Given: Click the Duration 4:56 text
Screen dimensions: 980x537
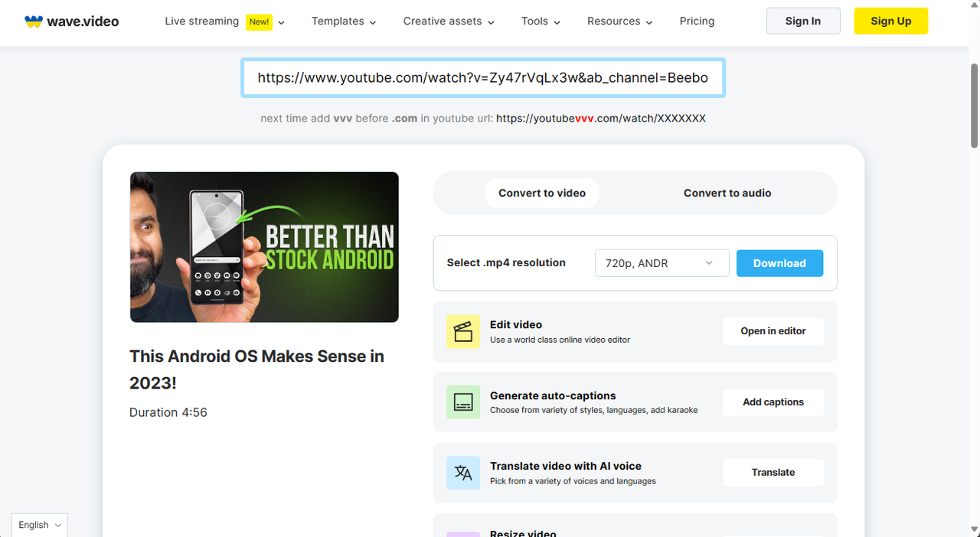Looking at the screenshot, I should [x=168, y=412].
